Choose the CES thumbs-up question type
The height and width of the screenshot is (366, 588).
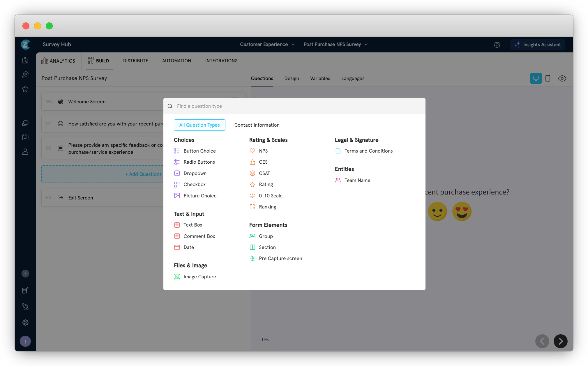[x=252, y=162]
